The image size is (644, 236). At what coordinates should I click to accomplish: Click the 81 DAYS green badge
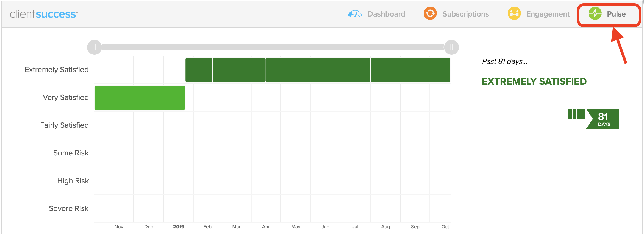[603, 119]
